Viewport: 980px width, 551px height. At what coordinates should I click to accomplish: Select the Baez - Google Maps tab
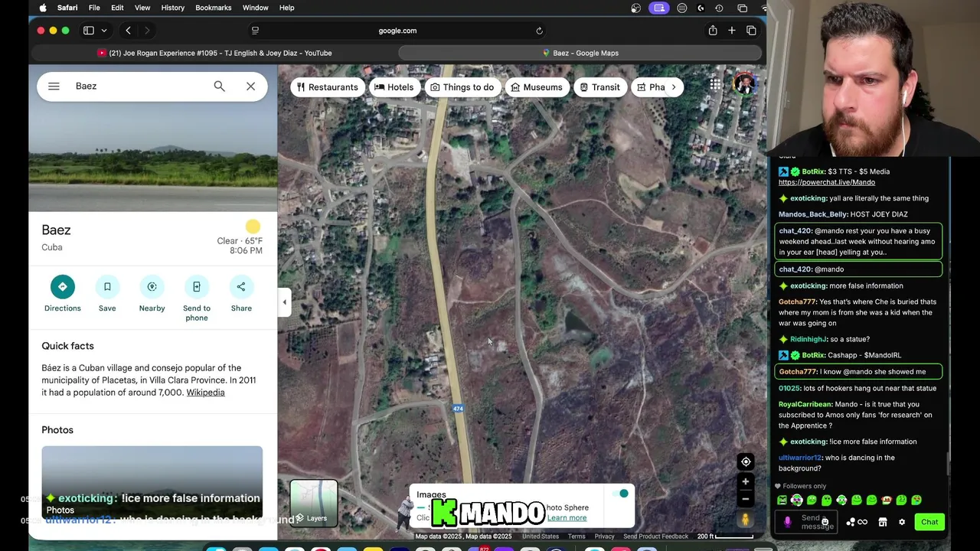coord(580,53)
